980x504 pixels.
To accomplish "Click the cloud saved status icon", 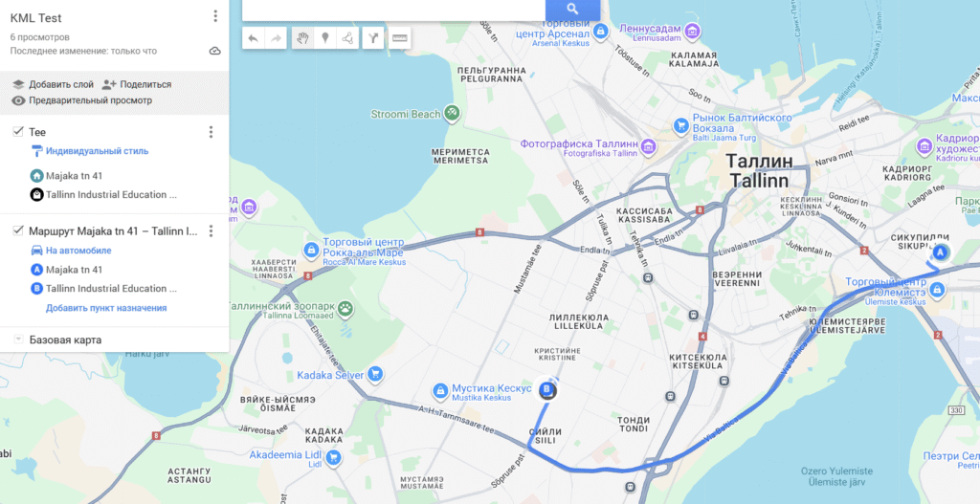I will click(x=215, y=51).
